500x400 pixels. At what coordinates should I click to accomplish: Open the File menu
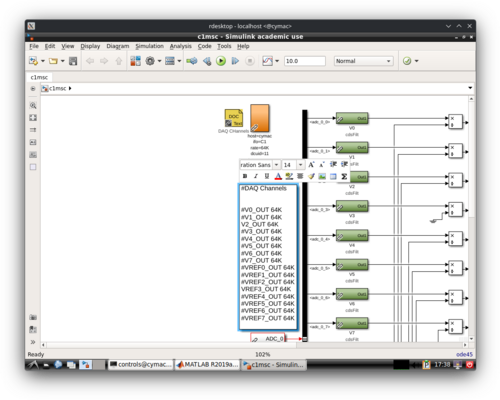point(34,46)
